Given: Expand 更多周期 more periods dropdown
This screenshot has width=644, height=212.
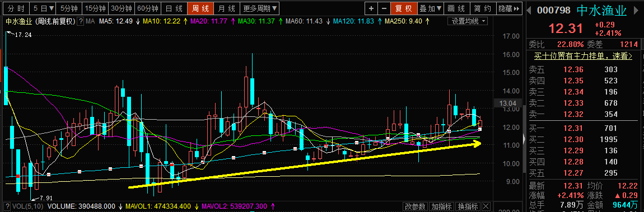Looking at the screenshot, I should click(x=260, y=8).
